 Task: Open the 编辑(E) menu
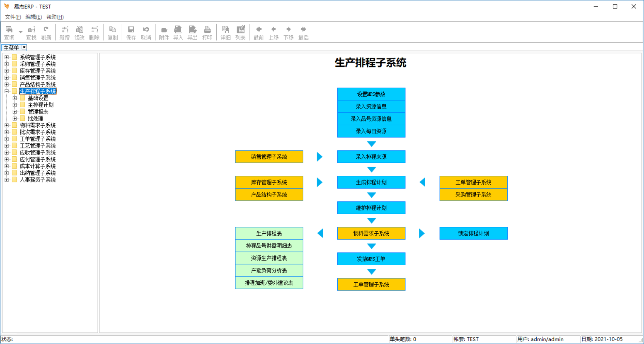[34, 17]
